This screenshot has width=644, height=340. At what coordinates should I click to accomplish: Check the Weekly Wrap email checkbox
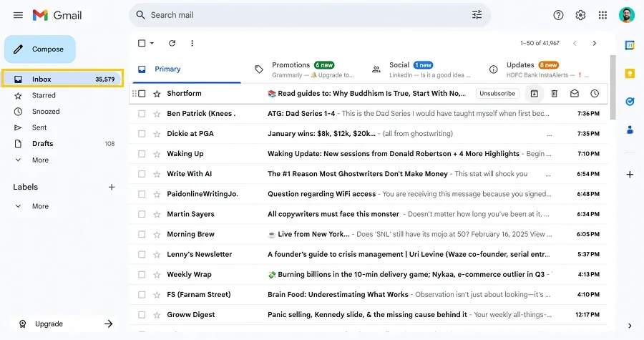142,275
